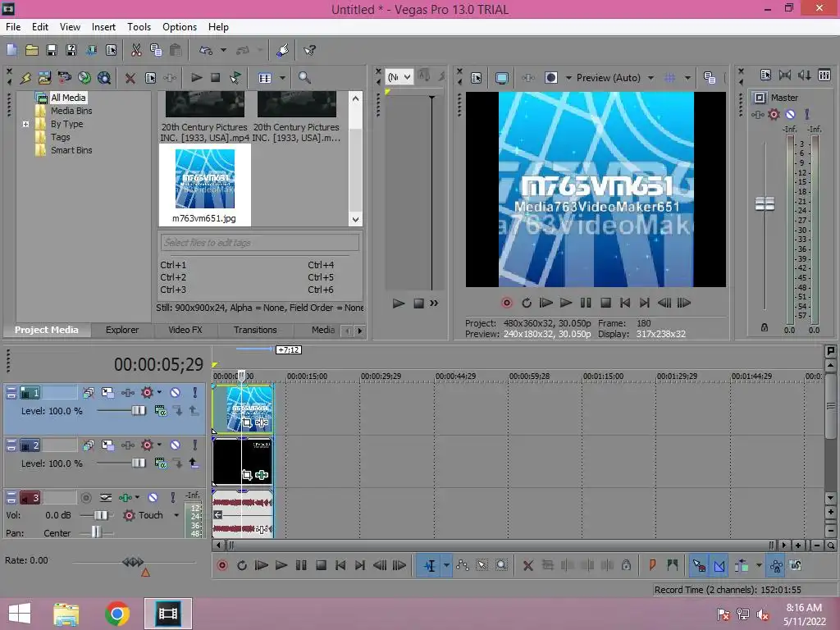Solo video track 1
Viewport: 840px width, 630px height.
(x=195, y=393)
